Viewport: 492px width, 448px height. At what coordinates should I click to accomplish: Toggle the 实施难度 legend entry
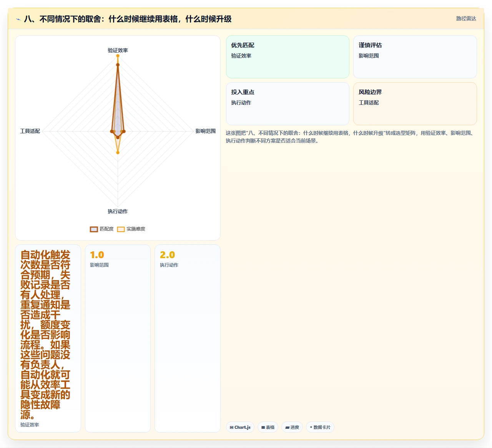(131, 229)
